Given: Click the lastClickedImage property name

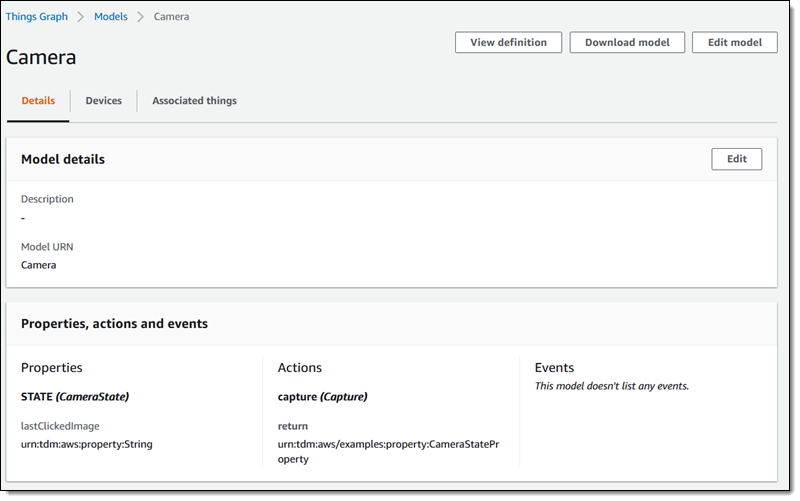Looking at the screenshot, I should (60, 426).
